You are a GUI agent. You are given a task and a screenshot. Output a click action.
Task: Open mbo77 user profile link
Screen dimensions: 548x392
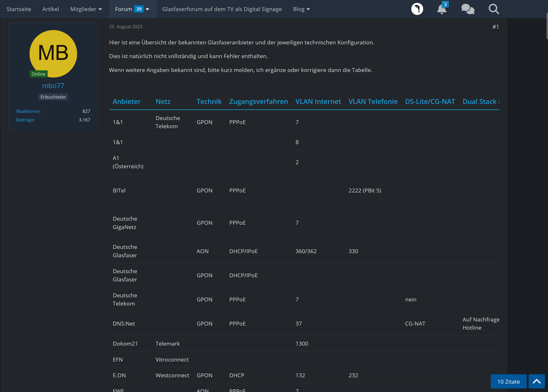click(53, 86)
